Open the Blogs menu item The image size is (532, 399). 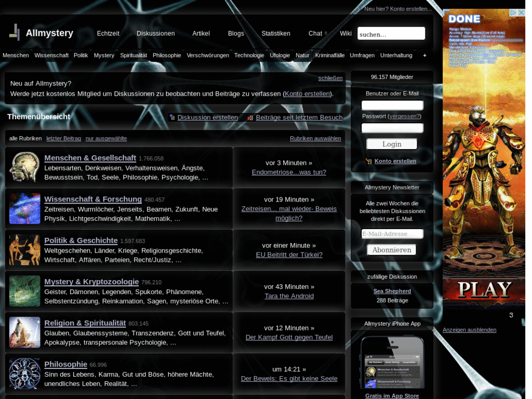(236, 33)
